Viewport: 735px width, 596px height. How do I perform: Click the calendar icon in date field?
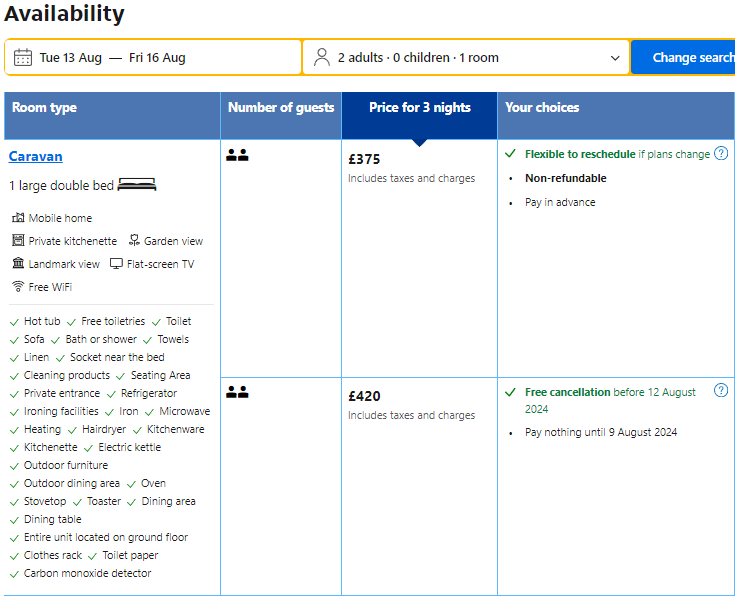click(x=23, y=57)
